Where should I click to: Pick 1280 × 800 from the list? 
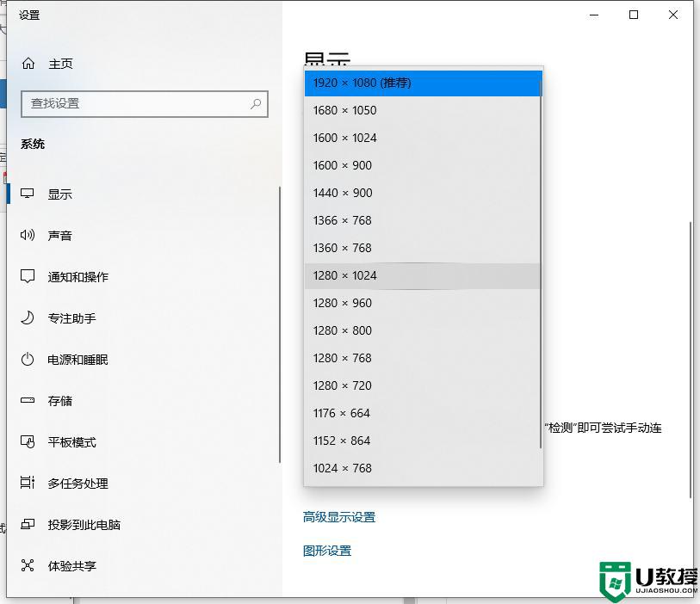pyautogui.click(x=422, y=330)
